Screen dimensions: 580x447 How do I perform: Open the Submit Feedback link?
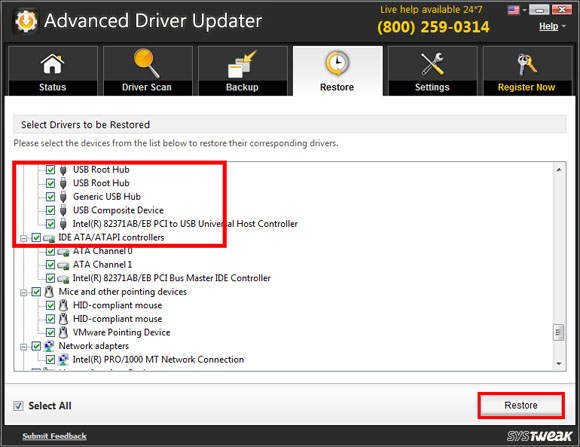(55, 436)
